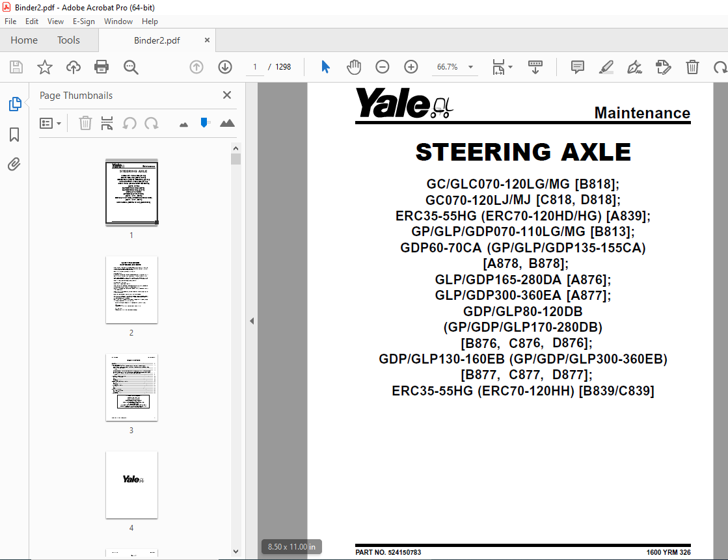
Task: Add a sticky note comment
Action: (578, 68)
